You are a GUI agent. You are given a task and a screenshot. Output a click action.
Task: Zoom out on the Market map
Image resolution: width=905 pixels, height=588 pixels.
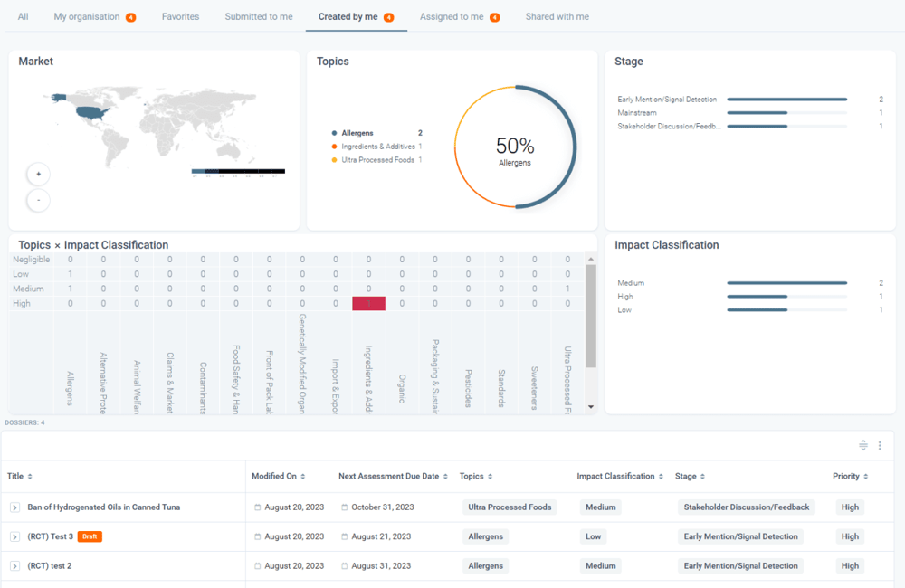[x=38, y=200]
